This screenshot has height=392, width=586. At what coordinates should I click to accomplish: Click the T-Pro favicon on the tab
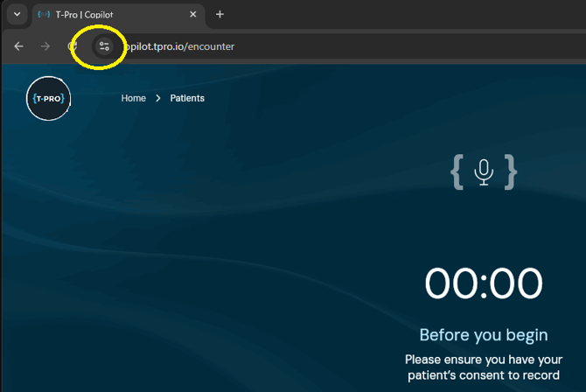(x=44, y=15)
